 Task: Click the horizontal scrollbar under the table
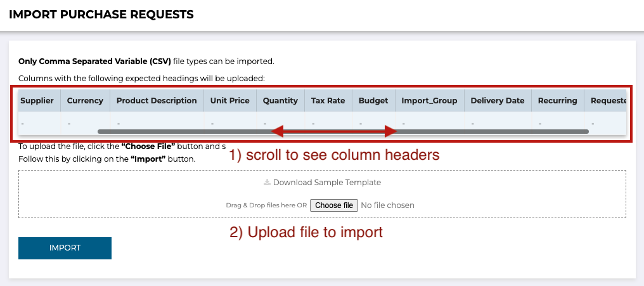[x=344, y=131]
